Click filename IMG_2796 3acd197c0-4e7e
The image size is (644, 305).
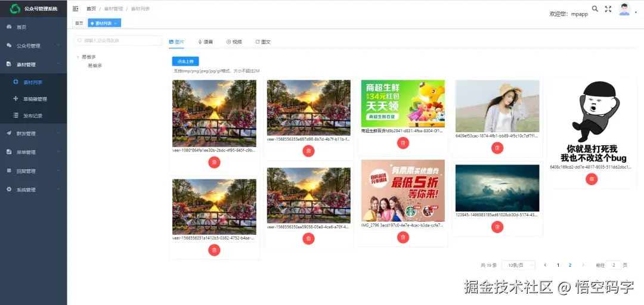click(402, 225)
